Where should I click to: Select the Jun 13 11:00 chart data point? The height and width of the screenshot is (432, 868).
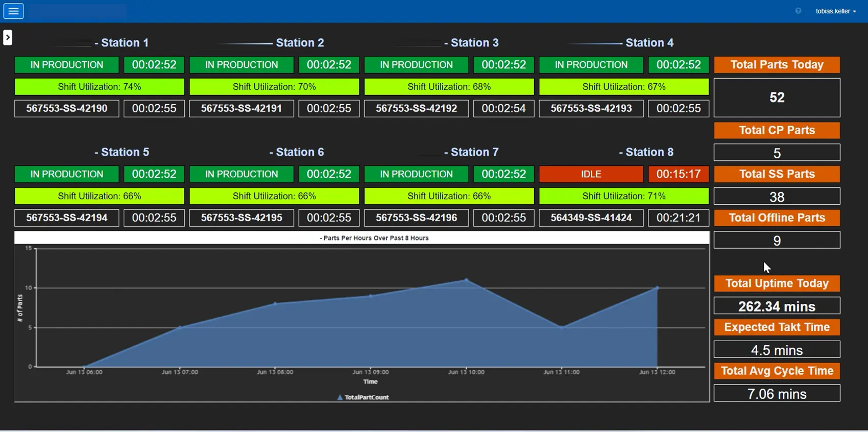562,327
